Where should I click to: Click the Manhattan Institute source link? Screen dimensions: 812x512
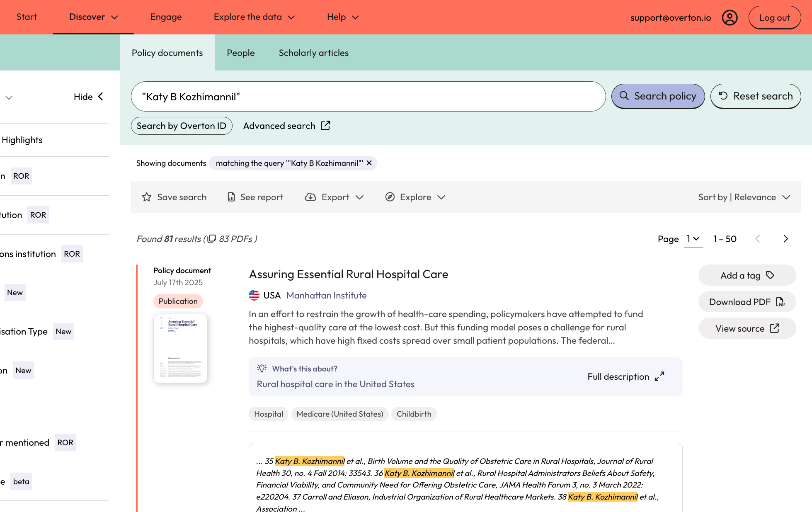coord(327,295)
